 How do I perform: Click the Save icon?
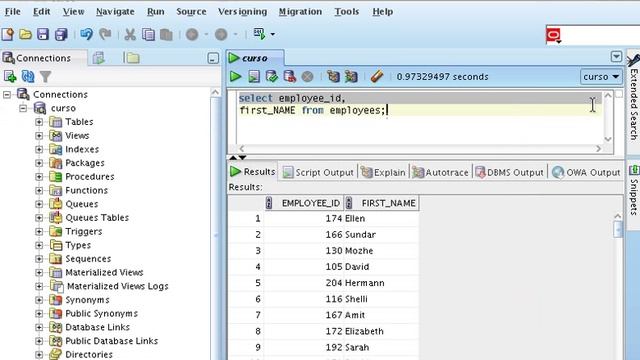[x=43, y=34]
